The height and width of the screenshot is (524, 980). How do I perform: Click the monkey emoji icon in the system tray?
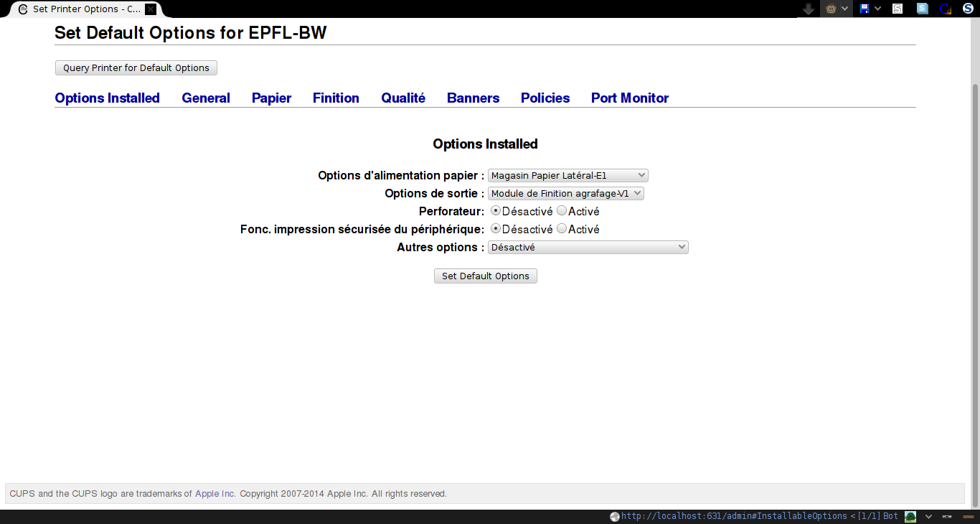[x=831, y=9]
